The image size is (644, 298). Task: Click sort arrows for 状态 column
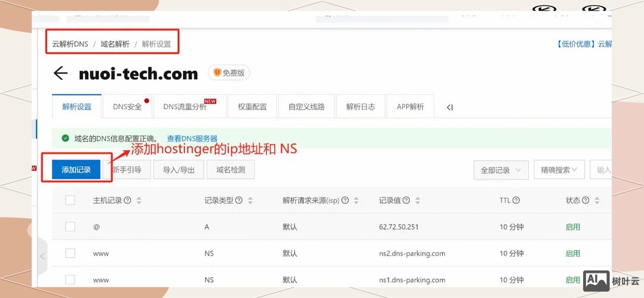pyautogui.click(x=597, y=201)
